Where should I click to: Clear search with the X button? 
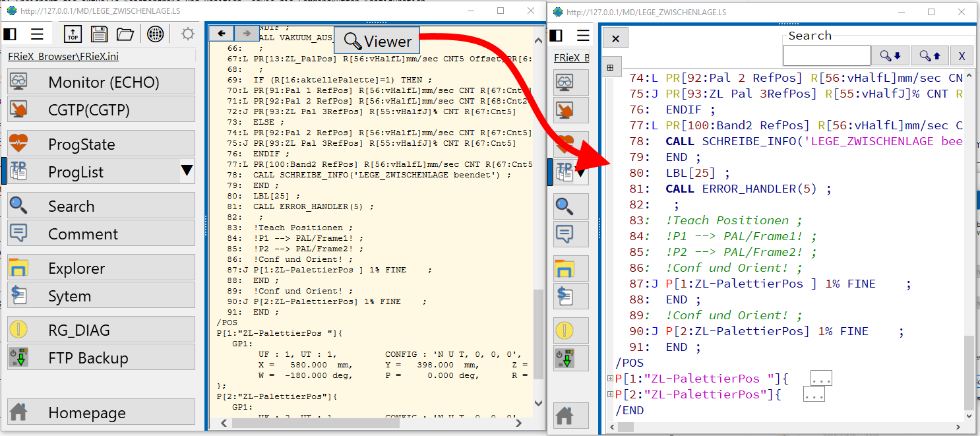tap(962, 55)
